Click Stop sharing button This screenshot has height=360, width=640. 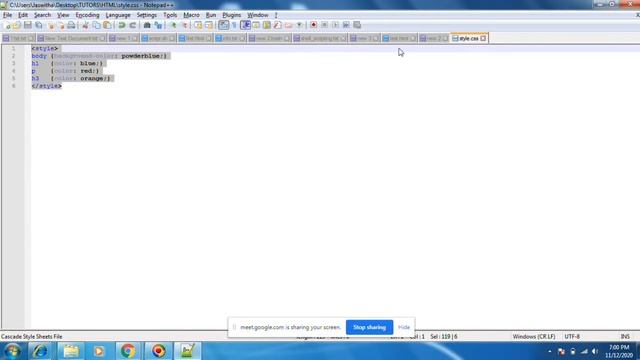(x=369, y=327)
